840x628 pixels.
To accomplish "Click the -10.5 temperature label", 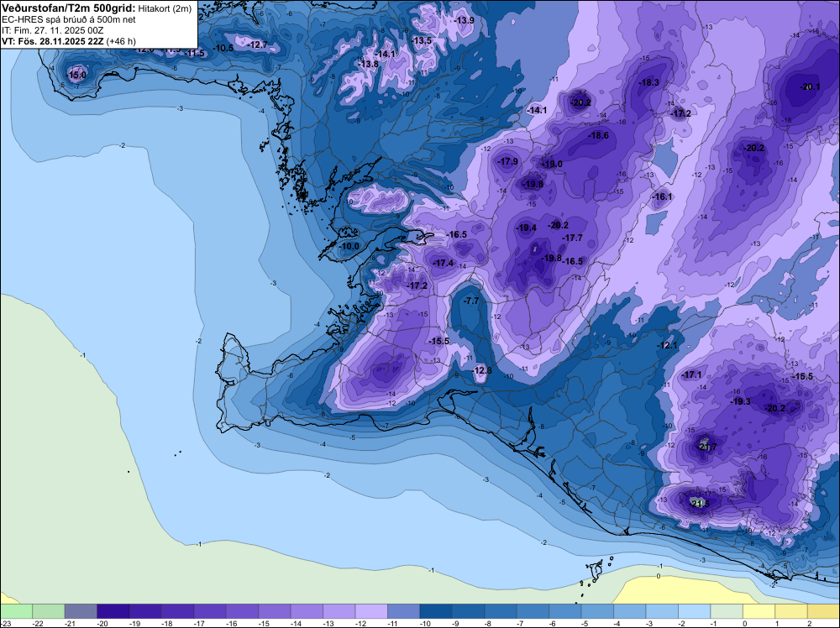I will (223, 48).
